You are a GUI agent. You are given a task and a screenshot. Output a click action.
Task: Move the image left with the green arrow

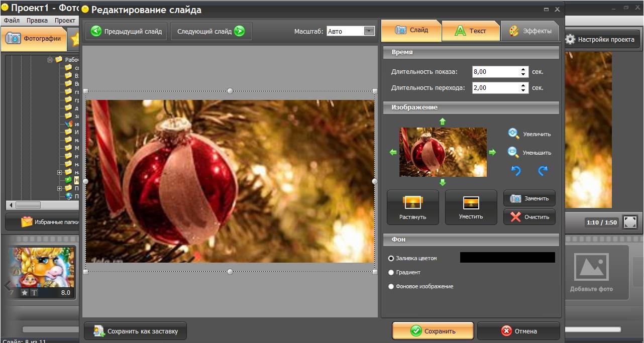393,152
